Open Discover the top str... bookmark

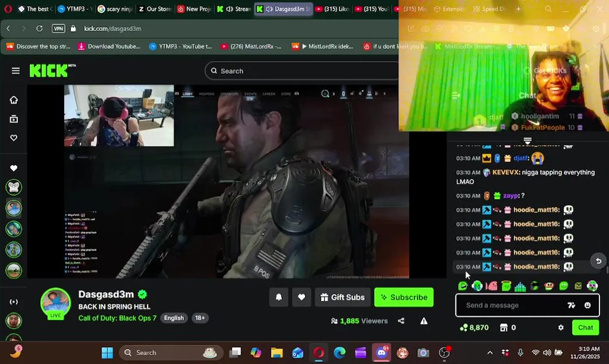[38, 47]
